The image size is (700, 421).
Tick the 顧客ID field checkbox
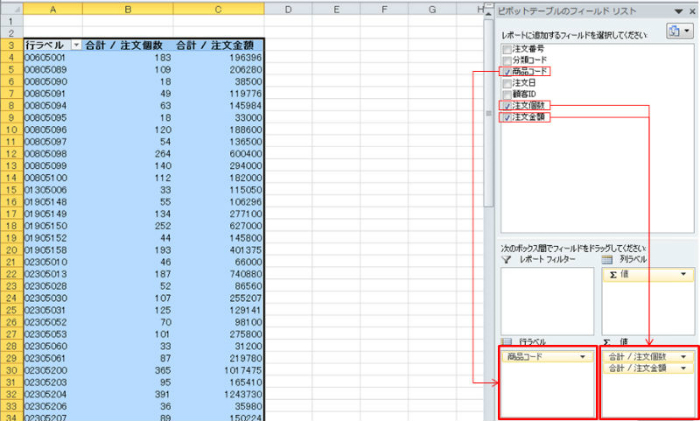(507, 94)
